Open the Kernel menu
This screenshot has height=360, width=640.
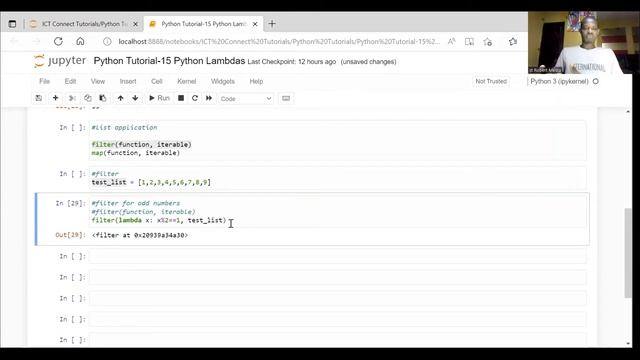(187, 81)
